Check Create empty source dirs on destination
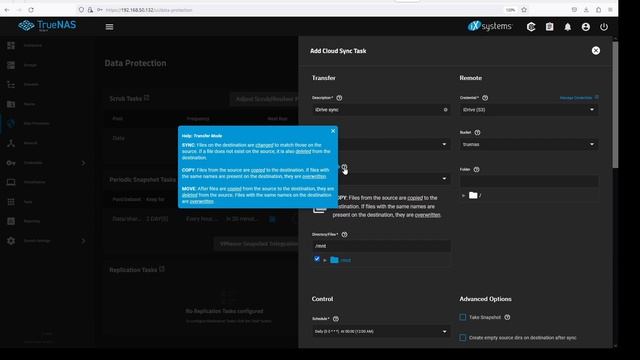 [462, 338]
